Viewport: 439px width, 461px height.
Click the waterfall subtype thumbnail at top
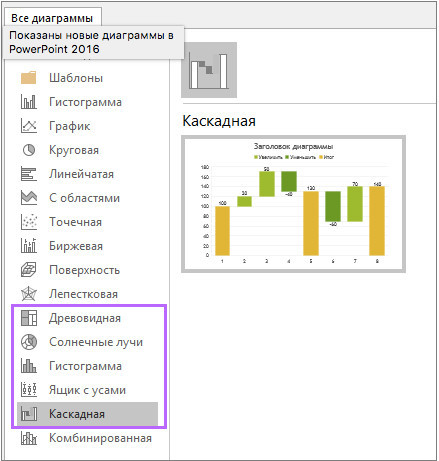[209, 70]
